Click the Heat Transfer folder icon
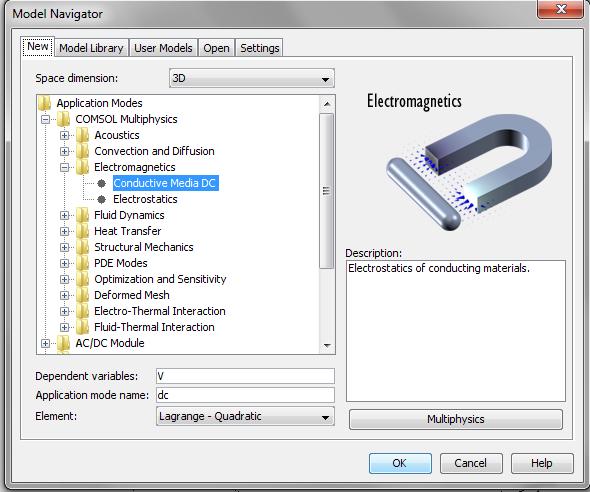This screenshot has height=492, width=590. [82, 231]
